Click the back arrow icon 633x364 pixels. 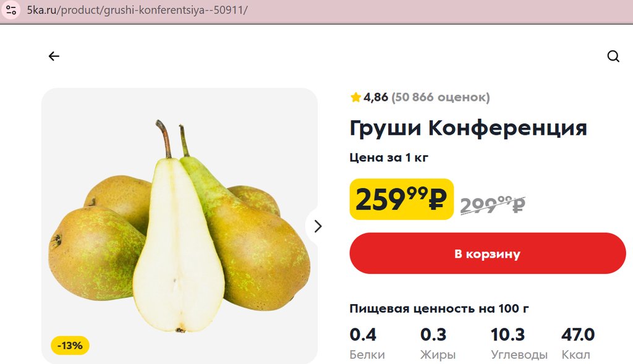click(54, 56)
